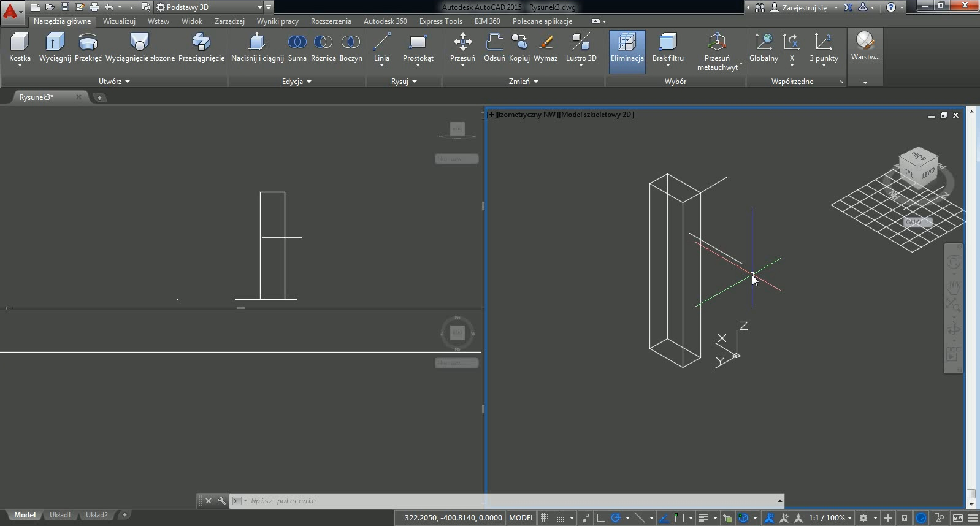Activate the Różnica subtract tool
Image resolution: width=980 pixels, height=526 pixels.
(x=323, y=47)
